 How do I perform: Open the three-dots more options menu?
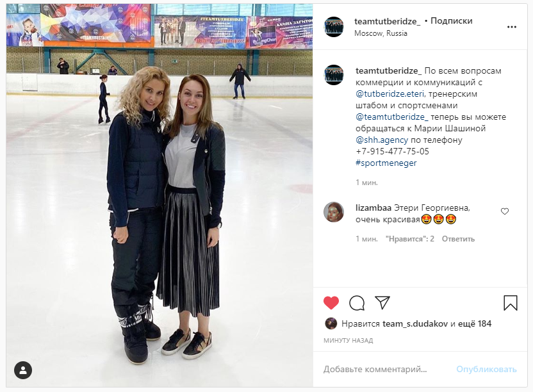[x=512, y=27]
